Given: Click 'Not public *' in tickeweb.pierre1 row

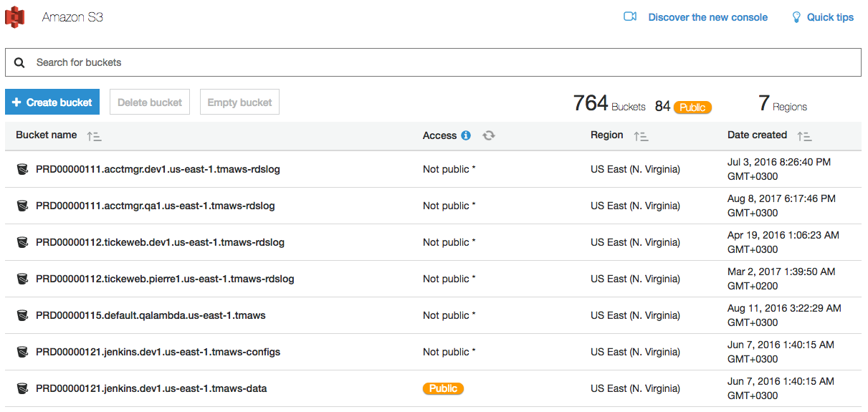Looking at the screenshot, I should 449,279.
